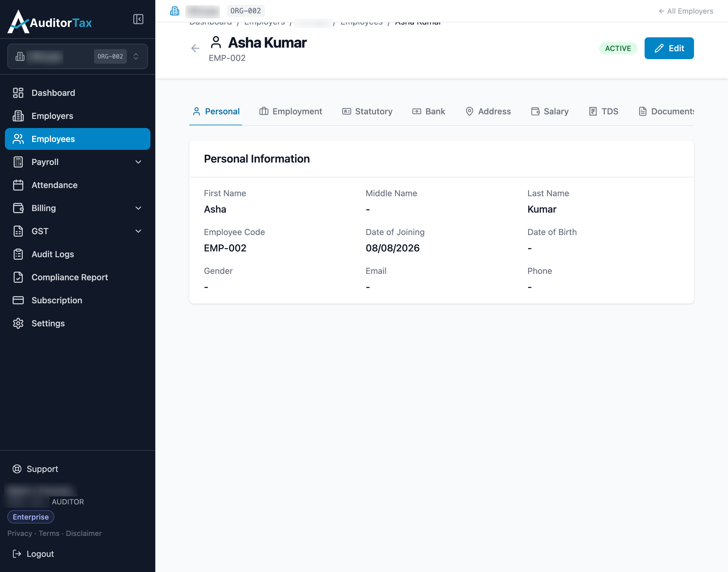This screenshot has height=572, width=728.
Task: Click the Logout arrow icon
Action: [17, 554]
